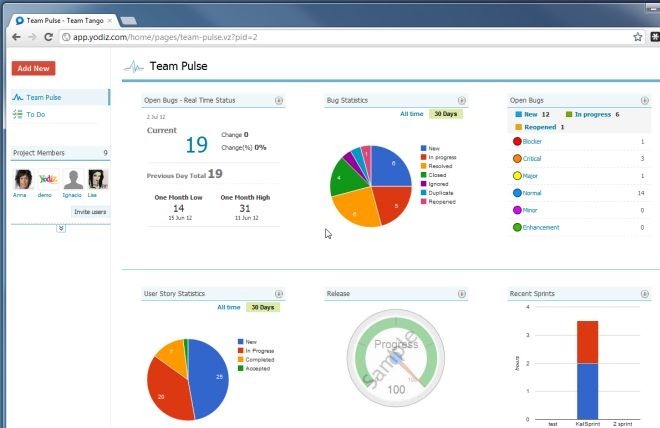Click the Reopened open bugs filter
The width and height of the screenshot is (660, 428).
tap(540, 127)
